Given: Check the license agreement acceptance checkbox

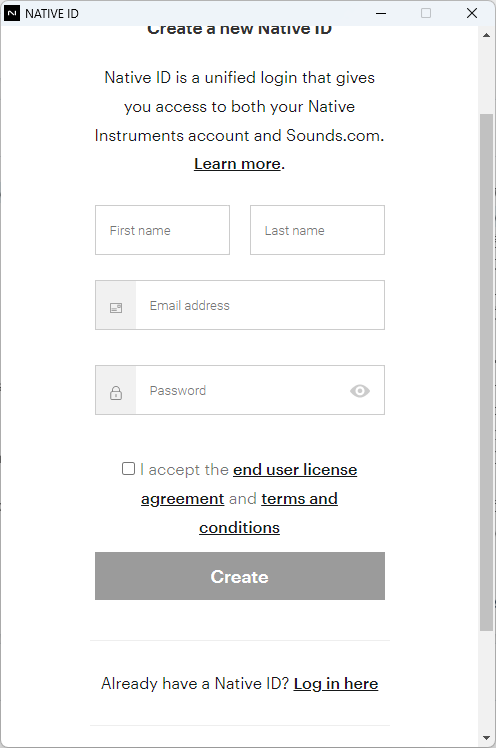Looking at the screenshot, I should click(x=128, y=468).
